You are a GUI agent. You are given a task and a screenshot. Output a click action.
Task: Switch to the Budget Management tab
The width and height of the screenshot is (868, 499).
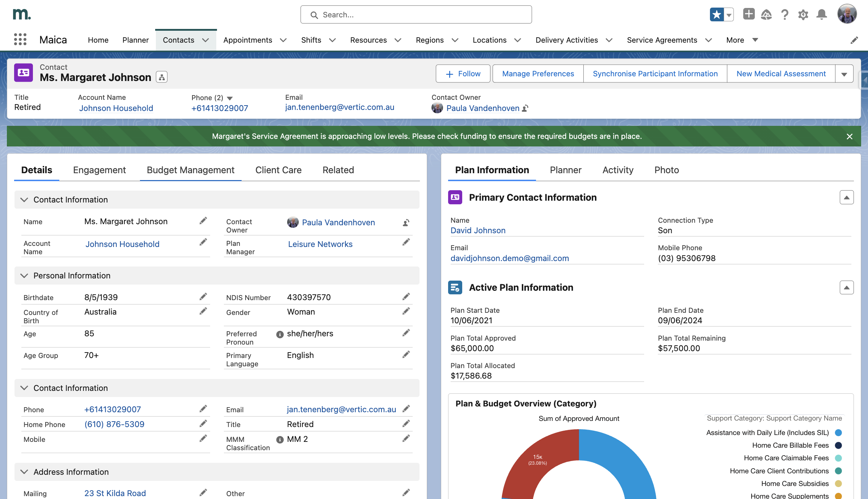click(x=191, y=169)
